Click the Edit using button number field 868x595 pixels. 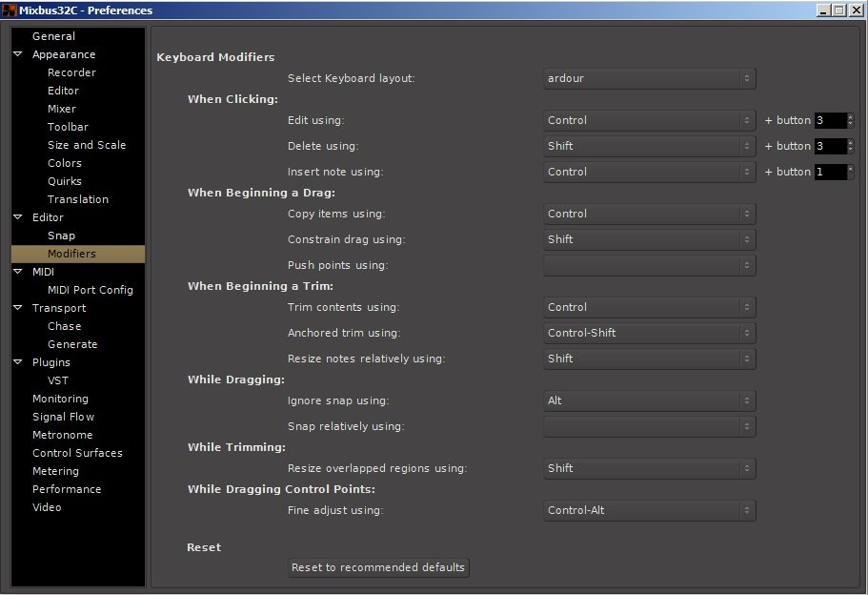pyautogui.click(x=830, y=120)
